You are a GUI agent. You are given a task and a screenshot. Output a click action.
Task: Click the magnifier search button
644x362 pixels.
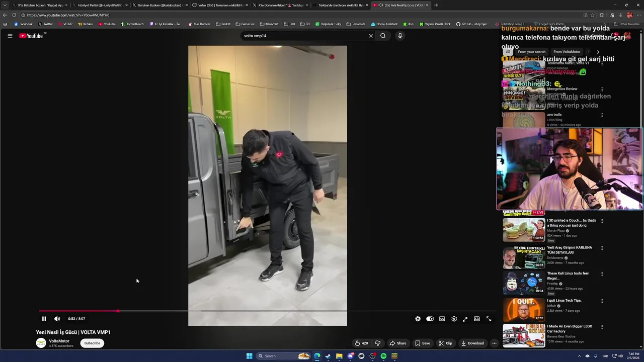[x=383, y=36]
